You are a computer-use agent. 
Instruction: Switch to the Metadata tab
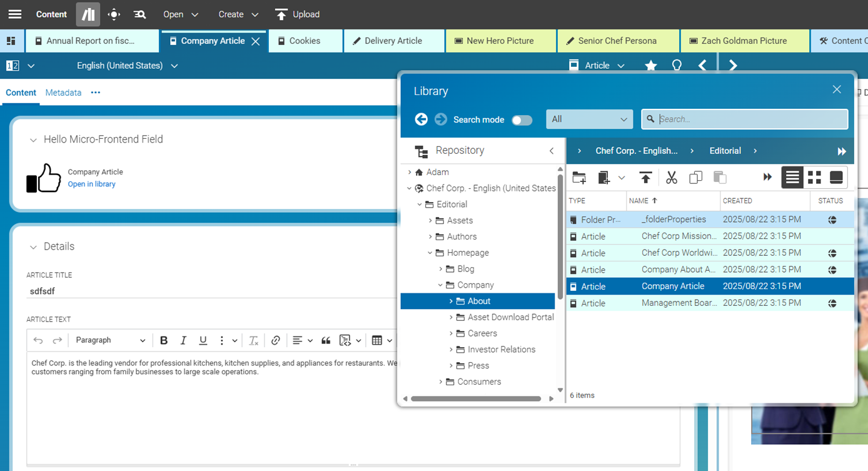click(x=63, y=93)
